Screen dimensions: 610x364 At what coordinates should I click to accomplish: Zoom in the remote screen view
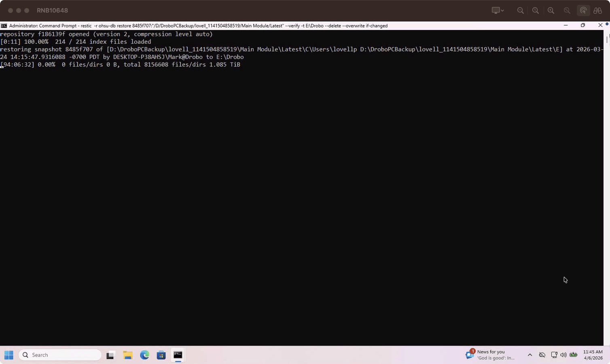(x=551, y=11)
